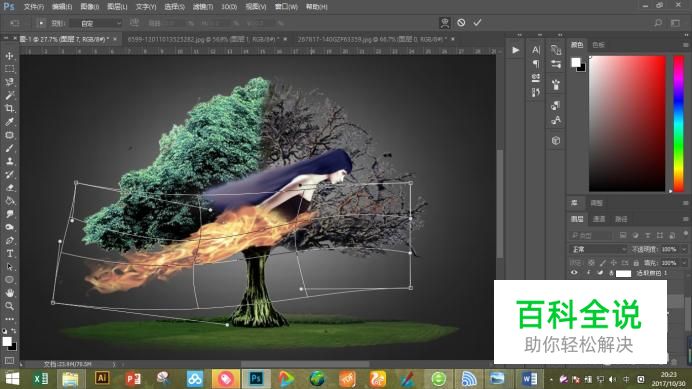This screenshot has width=692, height=389.
Task: Select the Move tool
Action: tap(9, 56)
